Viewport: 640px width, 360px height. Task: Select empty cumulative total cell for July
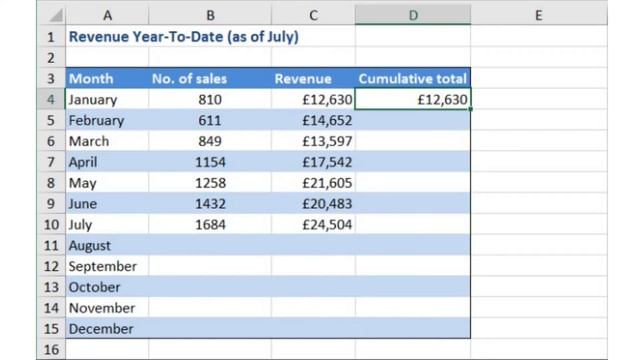(x=413, y=224)
